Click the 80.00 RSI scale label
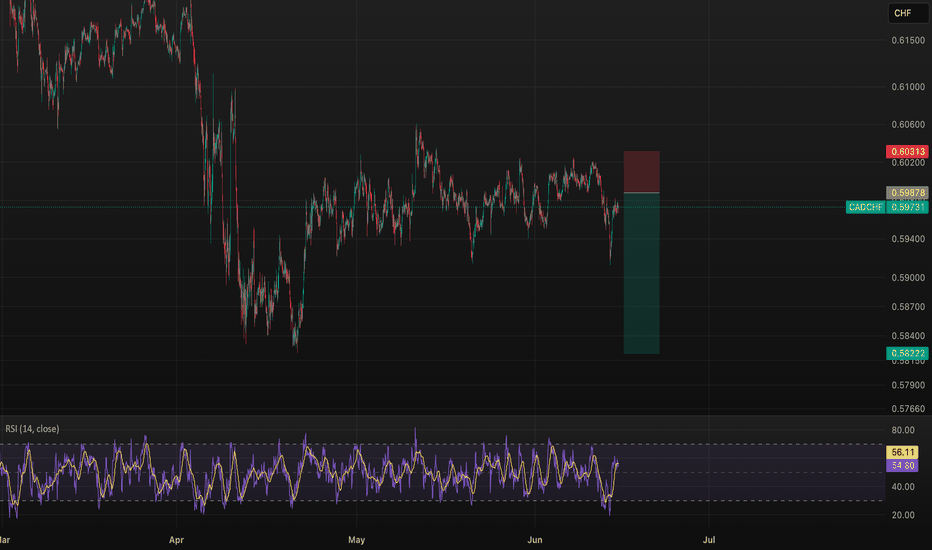Screen dimensions: 932x550 click(903, 430)
